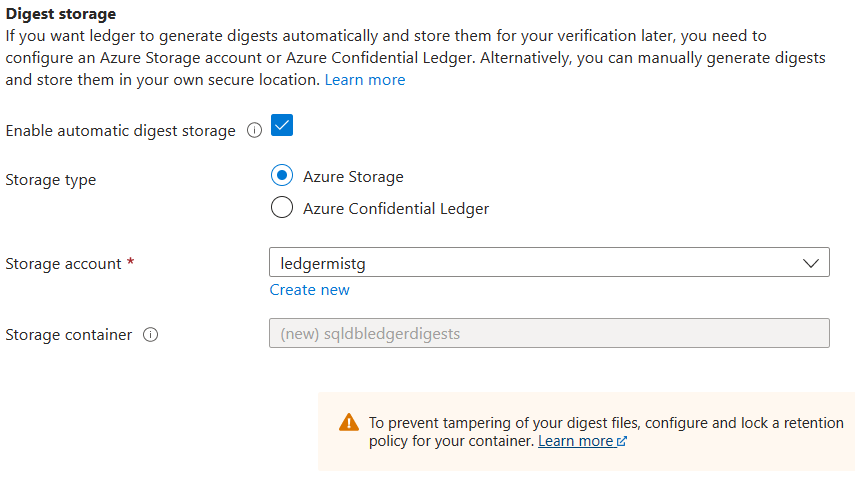The image size is (865, 487).
Task: Click external link icon in retention warning
Action: [x=622, y=442]
